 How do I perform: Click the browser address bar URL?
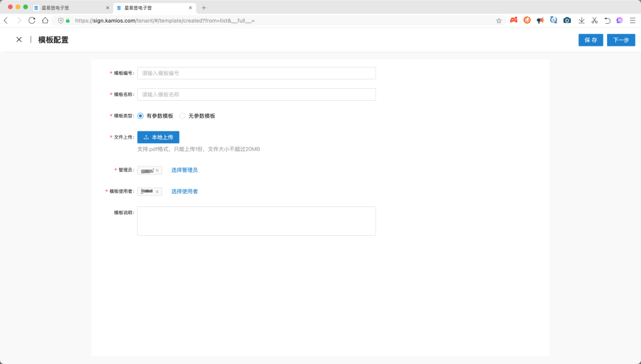point(165,21)
